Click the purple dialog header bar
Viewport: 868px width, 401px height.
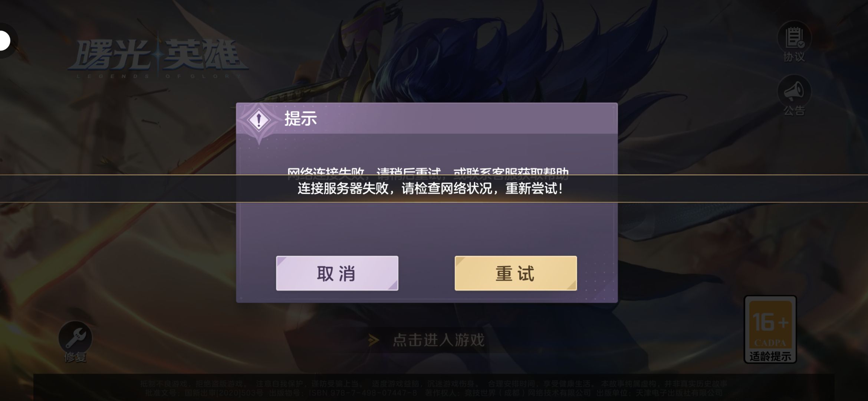pos(427,118)
